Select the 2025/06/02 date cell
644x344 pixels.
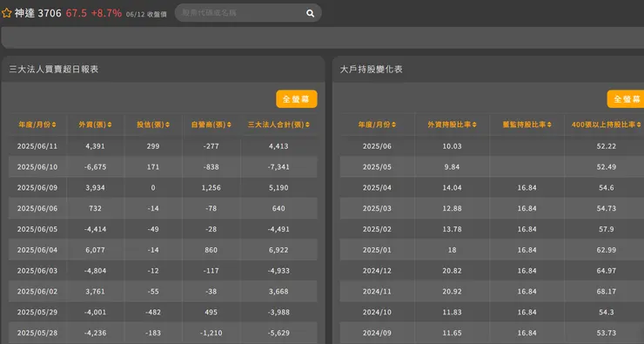click(37, 292)
